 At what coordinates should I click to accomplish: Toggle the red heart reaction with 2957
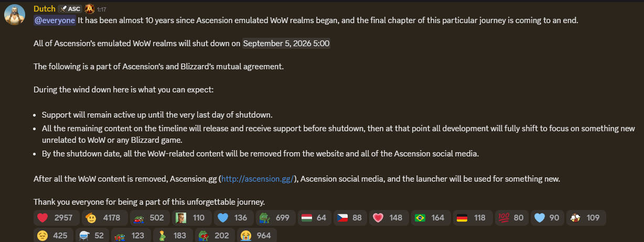pyautogui.click(x=57, y=218)
